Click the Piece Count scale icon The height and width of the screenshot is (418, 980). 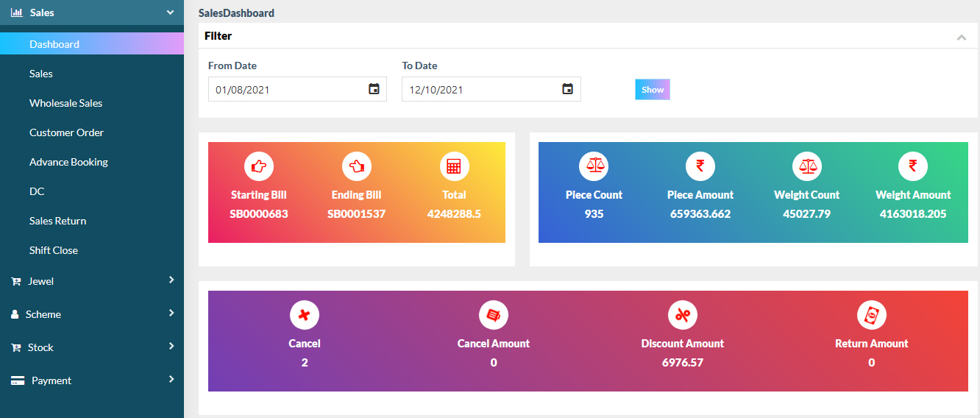[594, 166]
